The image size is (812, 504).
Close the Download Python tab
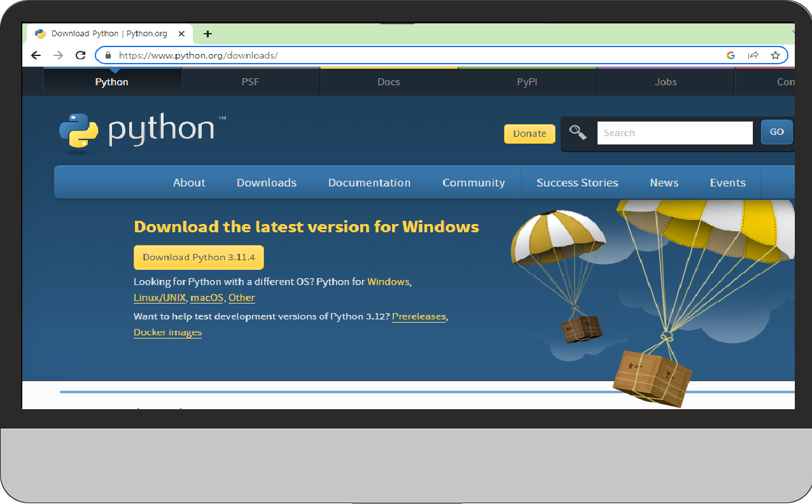[x=182, y=34]
